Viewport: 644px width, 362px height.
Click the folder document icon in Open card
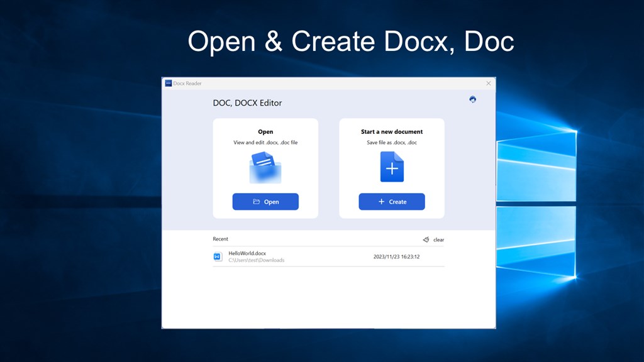(265, 167)
